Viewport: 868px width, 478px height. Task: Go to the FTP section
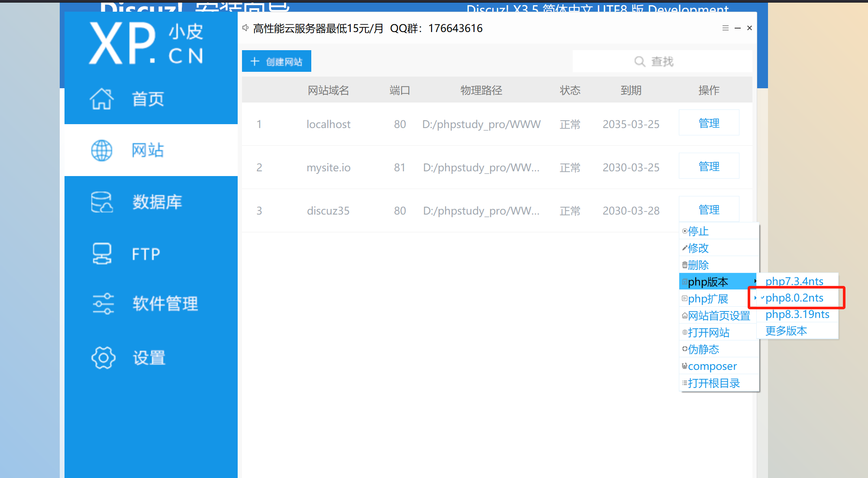coord(151,253)
